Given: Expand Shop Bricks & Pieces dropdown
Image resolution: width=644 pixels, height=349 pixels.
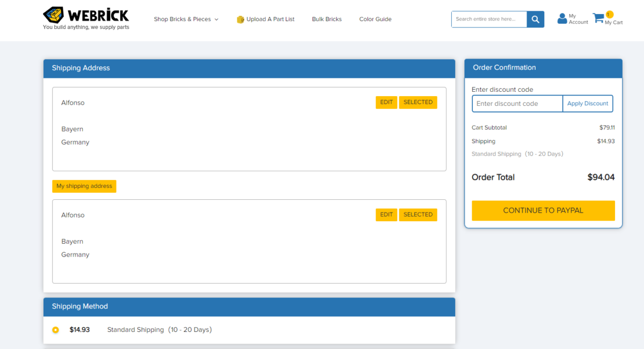Looking at the screenshot, I should coord(186,19).
